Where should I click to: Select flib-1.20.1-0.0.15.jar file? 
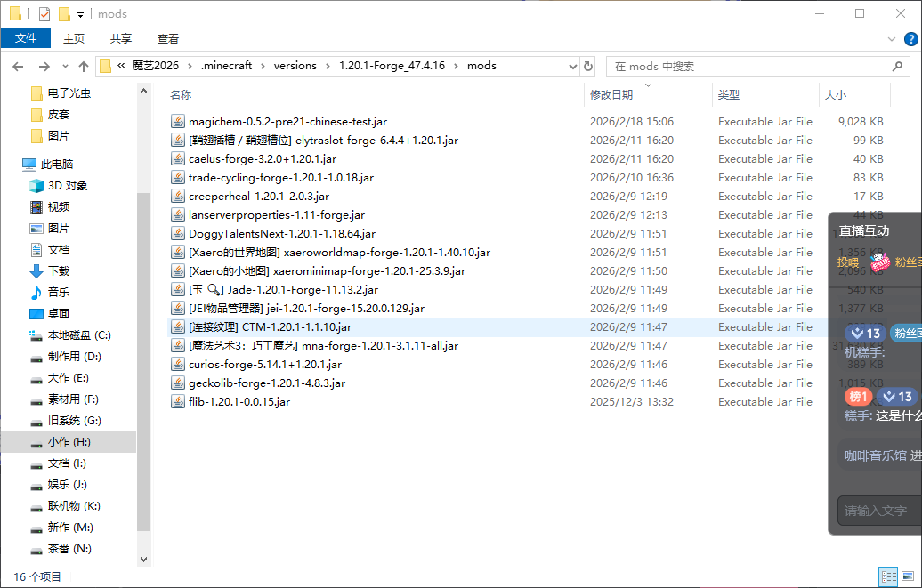[x=239, y=401]
